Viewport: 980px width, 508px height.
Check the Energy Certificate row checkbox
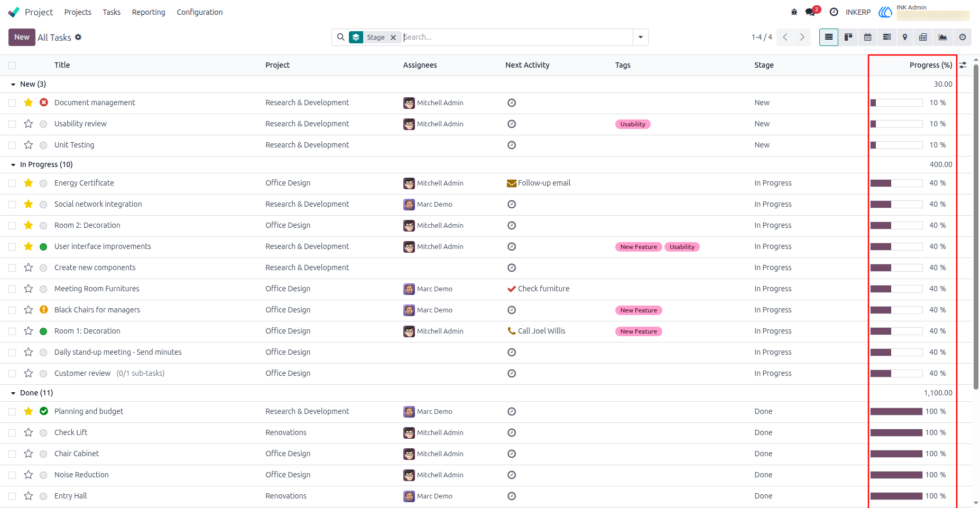[12, 183]
